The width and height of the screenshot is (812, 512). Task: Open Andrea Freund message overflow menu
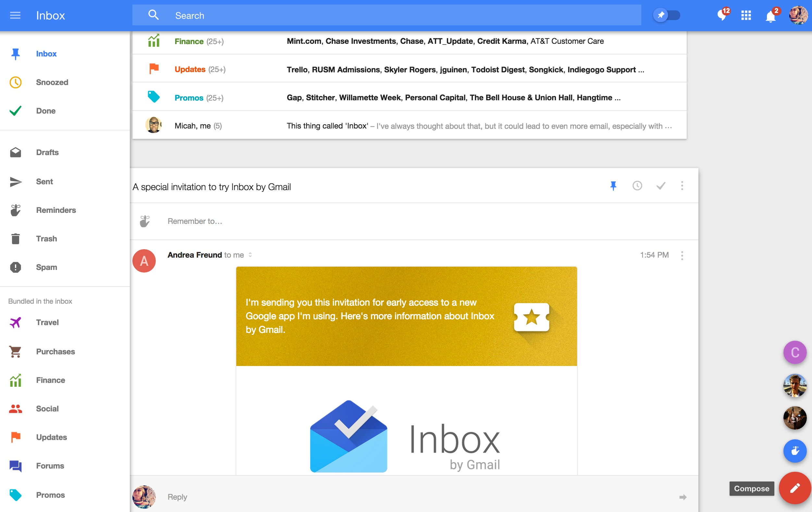tap(682, 255)
